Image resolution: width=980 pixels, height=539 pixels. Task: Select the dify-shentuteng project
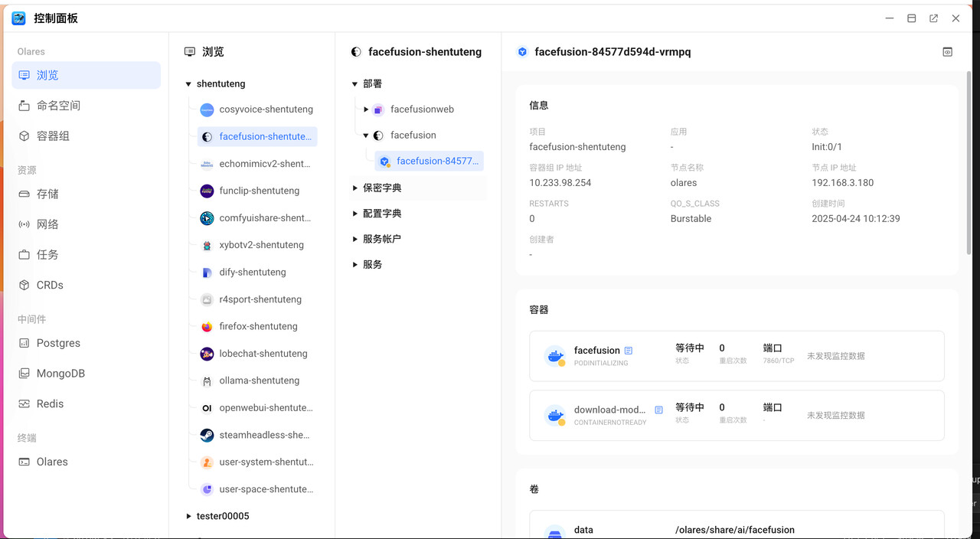(x=252, y=272)
